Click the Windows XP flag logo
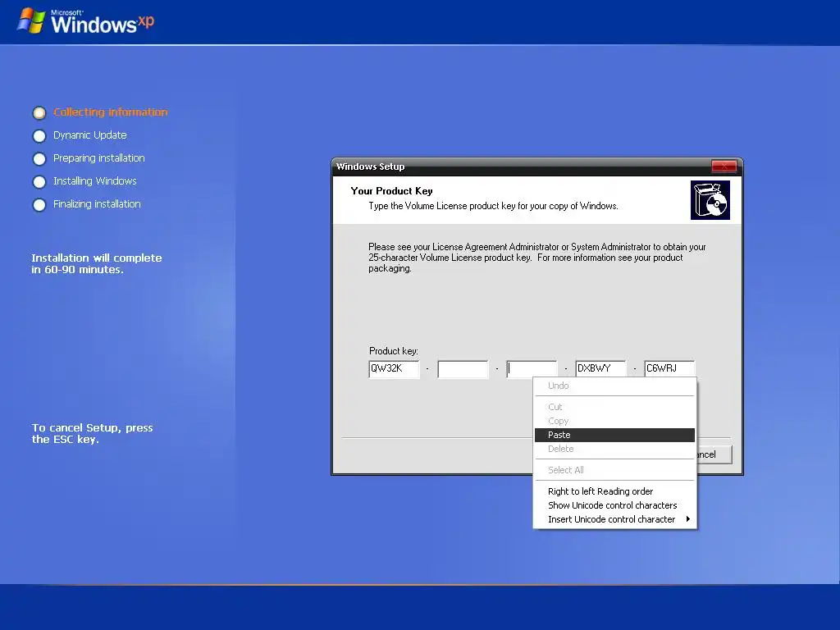 32,21
